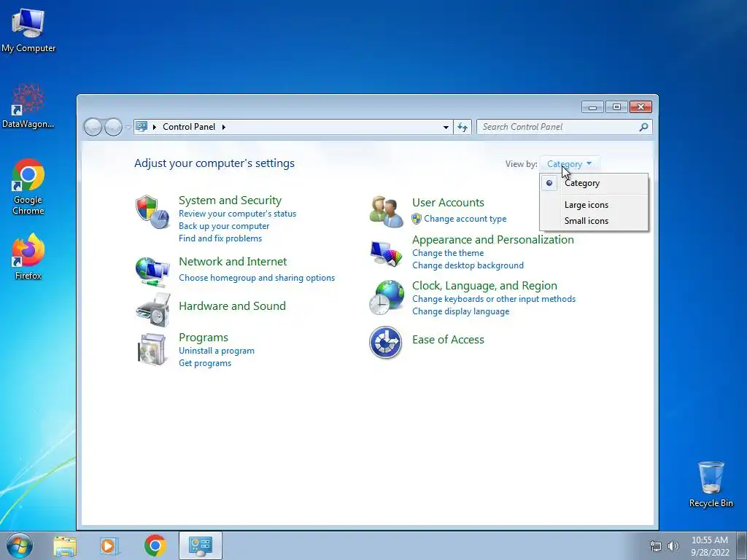The width and height of the screenshot is (747, 560).
Task: Open the Clock, Language, and Region icon
Action: point(387,297)
